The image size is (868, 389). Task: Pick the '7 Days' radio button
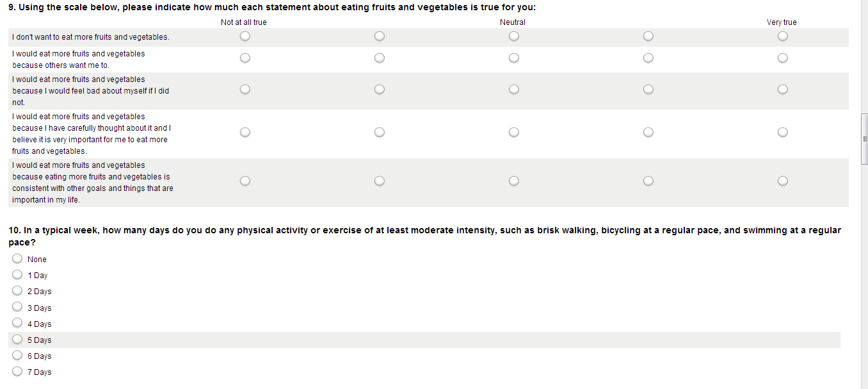[x=17, y=372]
